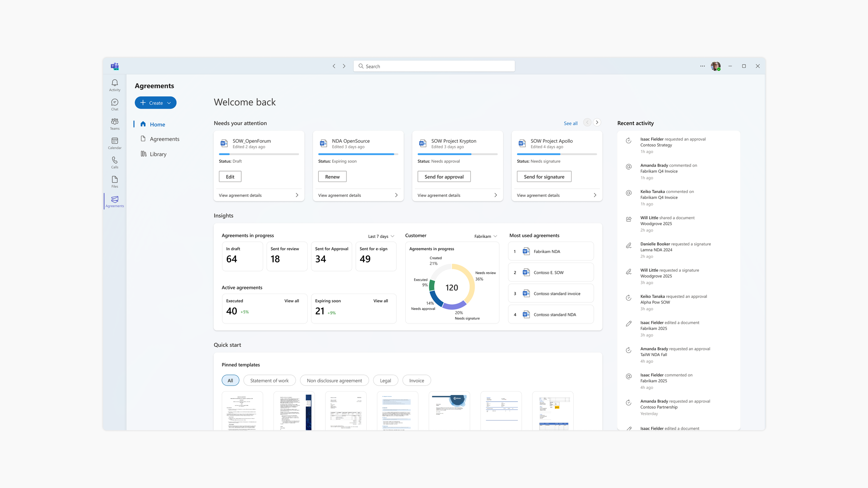Click Edit on SOW_OpenForum card

pyautogui.click(x=230, y=177)
